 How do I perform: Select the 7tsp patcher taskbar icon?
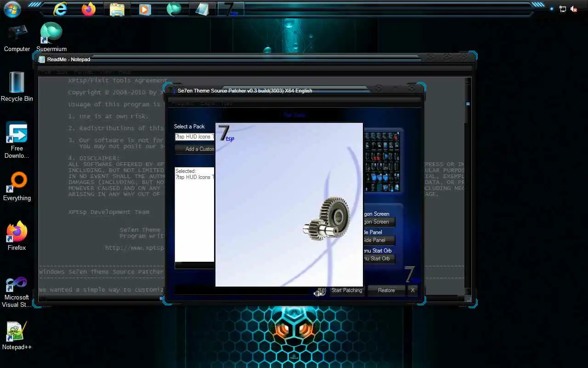pyautogui.click(x=230, y=9)
